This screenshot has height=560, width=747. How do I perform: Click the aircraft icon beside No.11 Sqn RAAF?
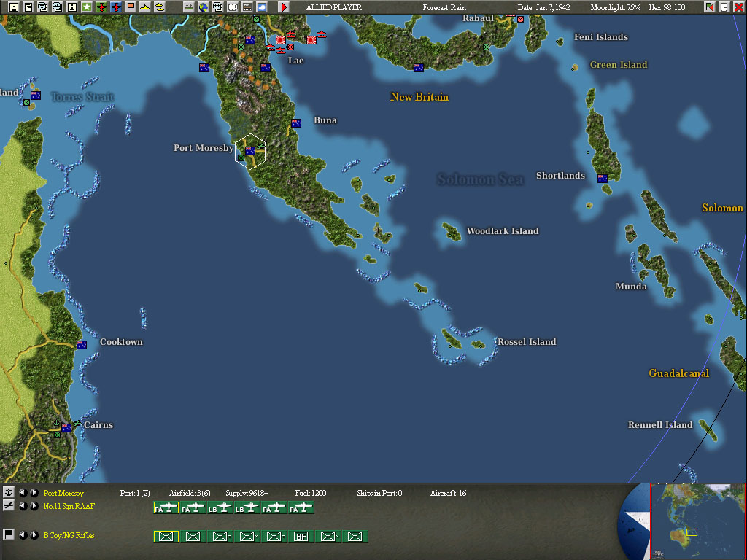(x=9, y=505)
